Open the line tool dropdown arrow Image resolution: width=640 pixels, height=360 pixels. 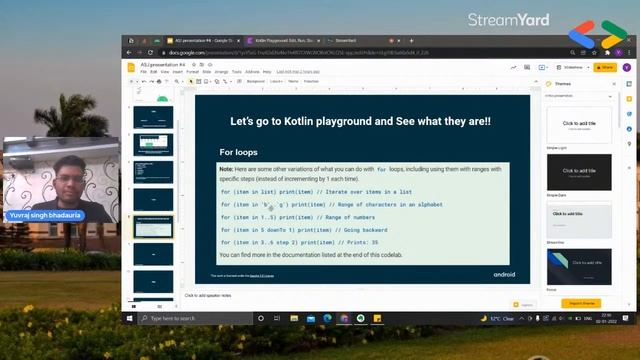coord(231,82)
